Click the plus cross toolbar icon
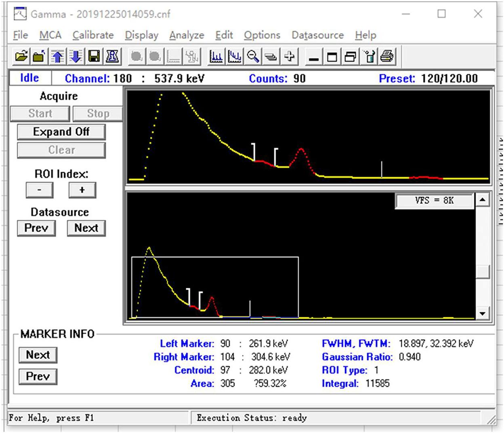 tap(290, 56)
